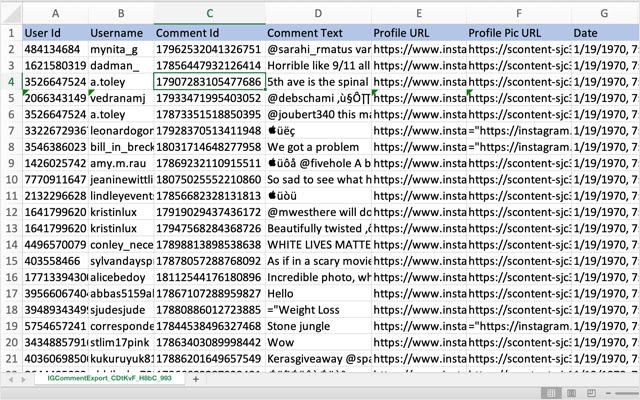Screen dimensions: 640x400
Task: Select username cell 'kukuruyuk81'
Action: coord(121,359)
